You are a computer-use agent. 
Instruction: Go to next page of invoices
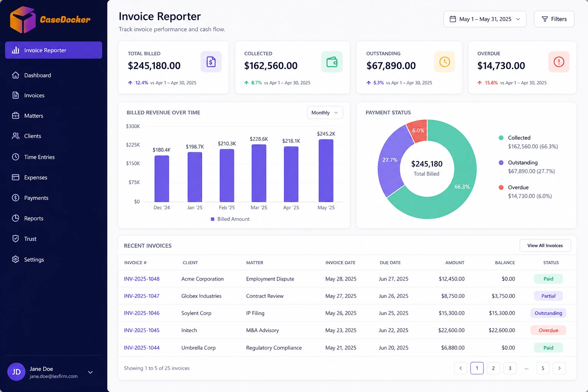click(x=559, y=368)
